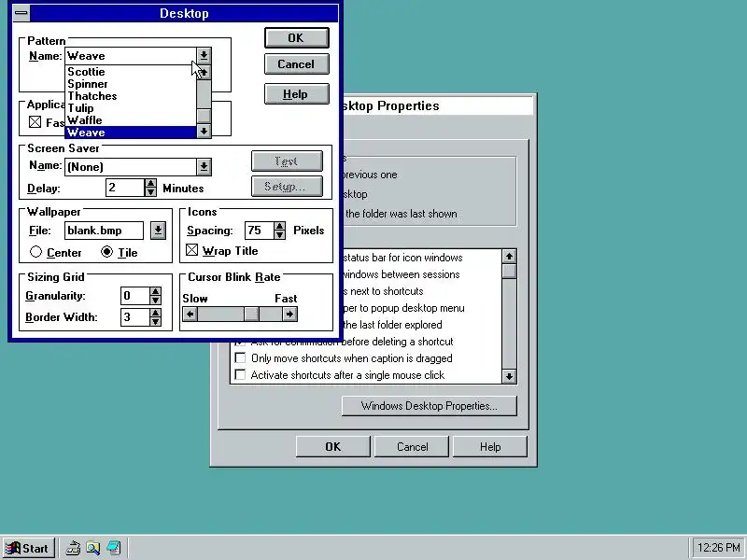Screen dimensions: 747x560
Task: Click the 'status bar for icon windows' text
Action: (x=402, y=258)
